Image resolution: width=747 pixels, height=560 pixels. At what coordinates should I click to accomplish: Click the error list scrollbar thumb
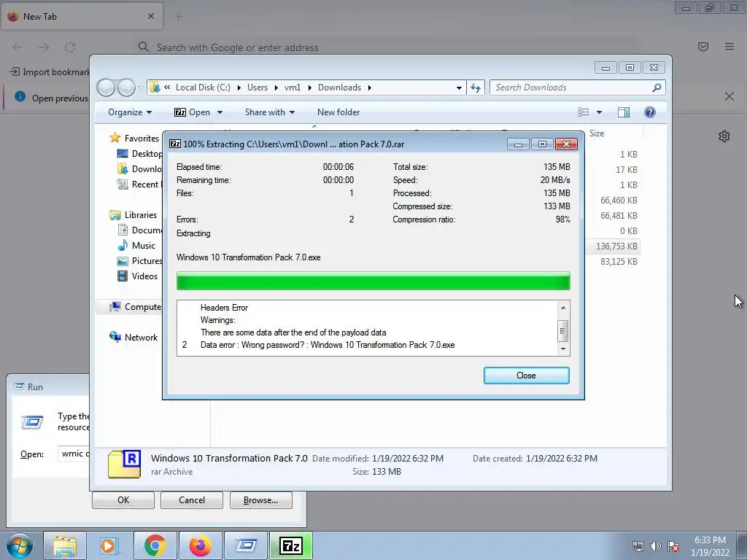click(562, 331)
